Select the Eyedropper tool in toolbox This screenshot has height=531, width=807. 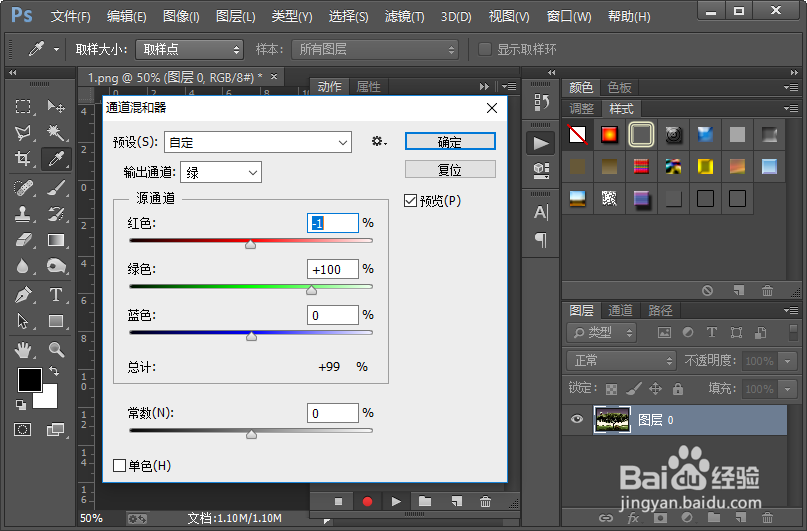tap(56, 158)
